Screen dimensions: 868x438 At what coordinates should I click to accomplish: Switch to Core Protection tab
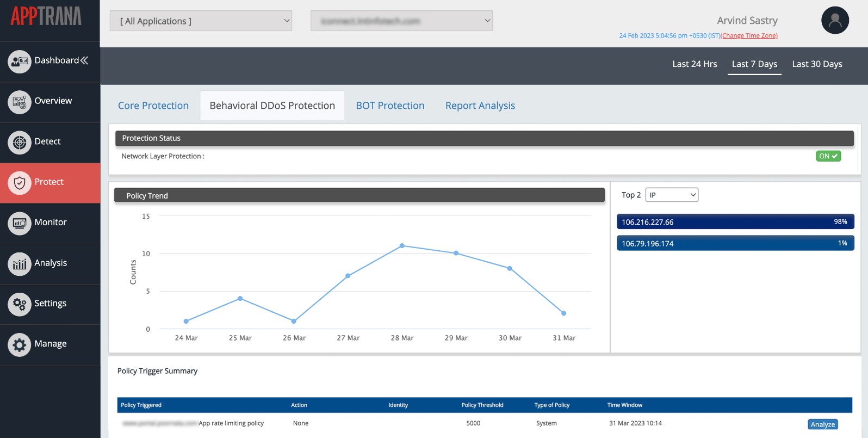153,106
